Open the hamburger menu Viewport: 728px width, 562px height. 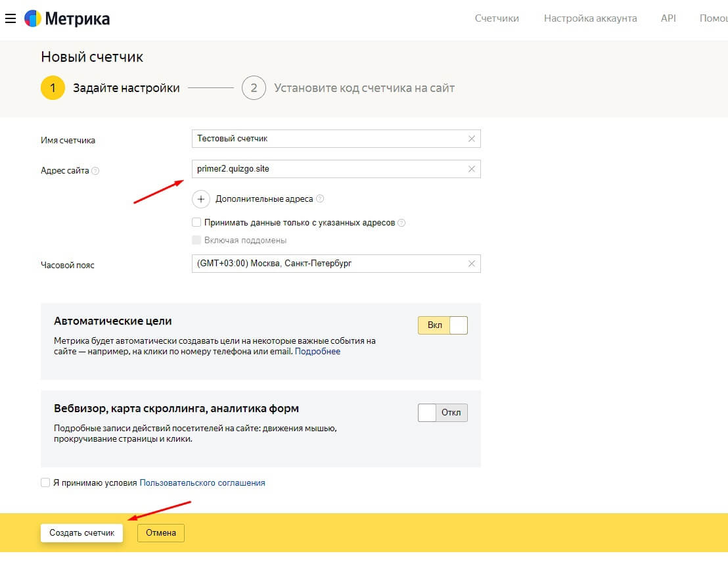11,18
